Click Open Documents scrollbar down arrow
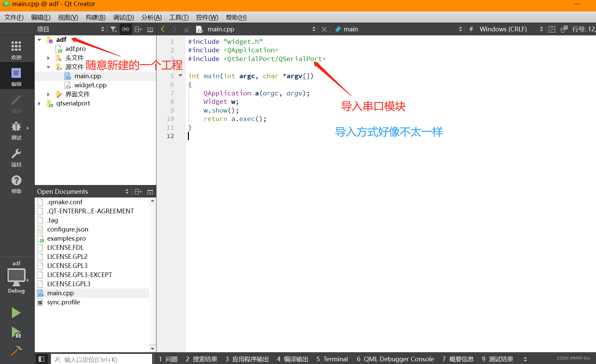The height and width of the screenshot is (364, 596). [x=152, y=349]
